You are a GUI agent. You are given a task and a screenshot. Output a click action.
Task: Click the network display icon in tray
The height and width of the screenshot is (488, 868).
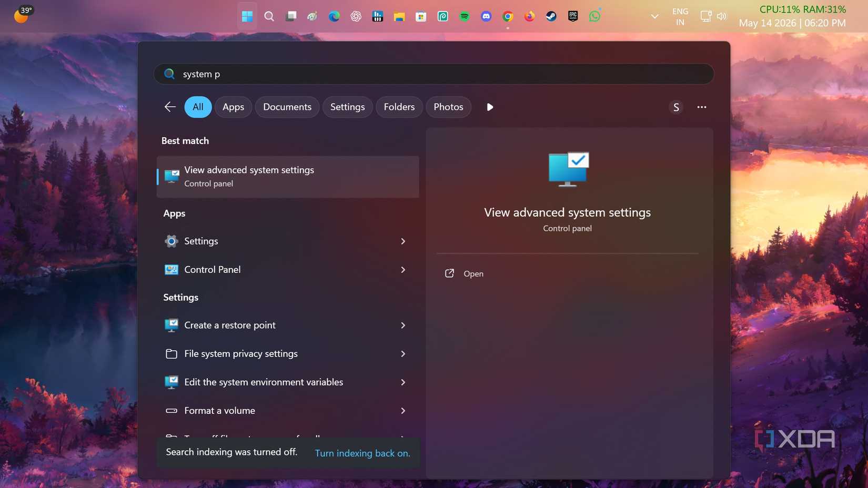point(706,16)
